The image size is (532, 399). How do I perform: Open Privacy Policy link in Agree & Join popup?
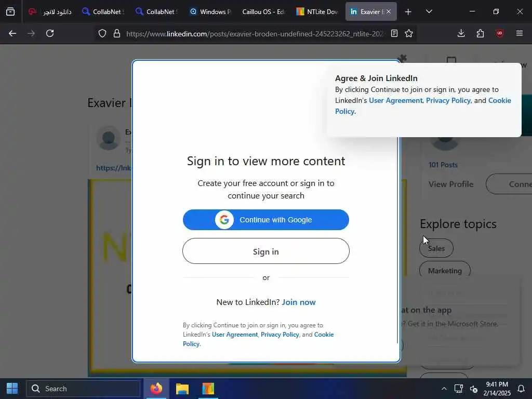pyautogui.click(x=448, y=100)
